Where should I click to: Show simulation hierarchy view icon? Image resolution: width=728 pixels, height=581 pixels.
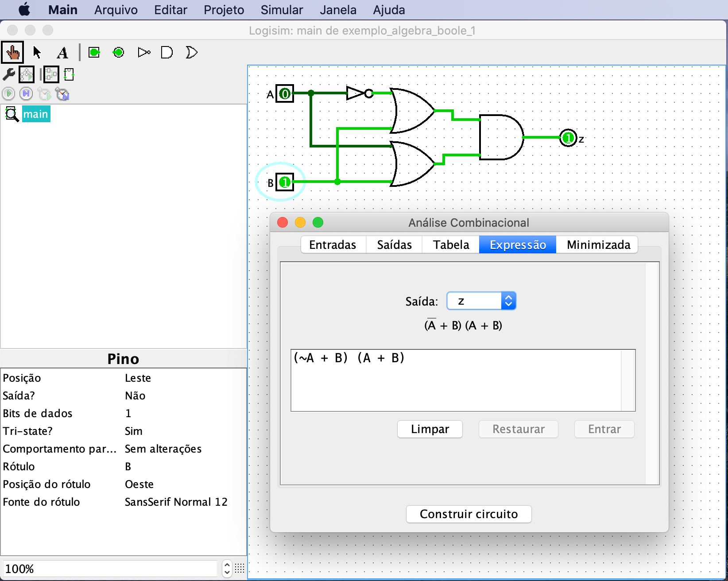(27, 74)
